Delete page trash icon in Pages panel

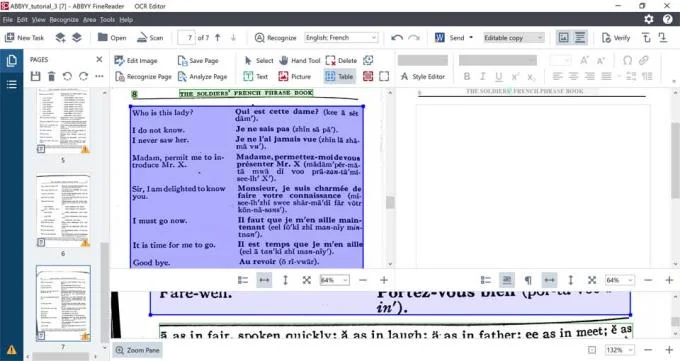tap(51, 76)
